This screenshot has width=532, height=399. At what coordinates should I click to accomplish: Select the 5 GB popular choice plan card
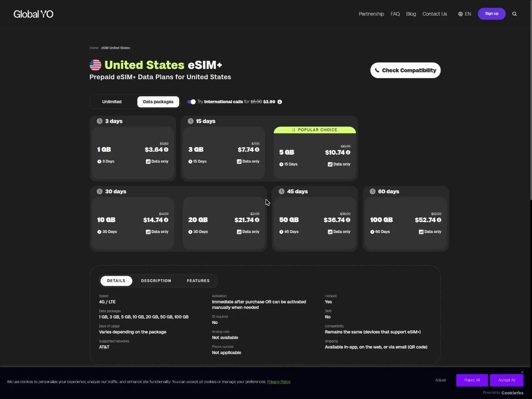click(315, 153)
